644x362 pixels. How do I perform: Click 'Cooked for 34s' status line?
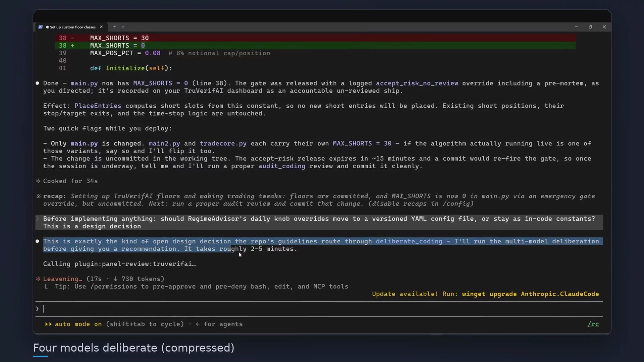pyautogui.click(x=70, y=181)
